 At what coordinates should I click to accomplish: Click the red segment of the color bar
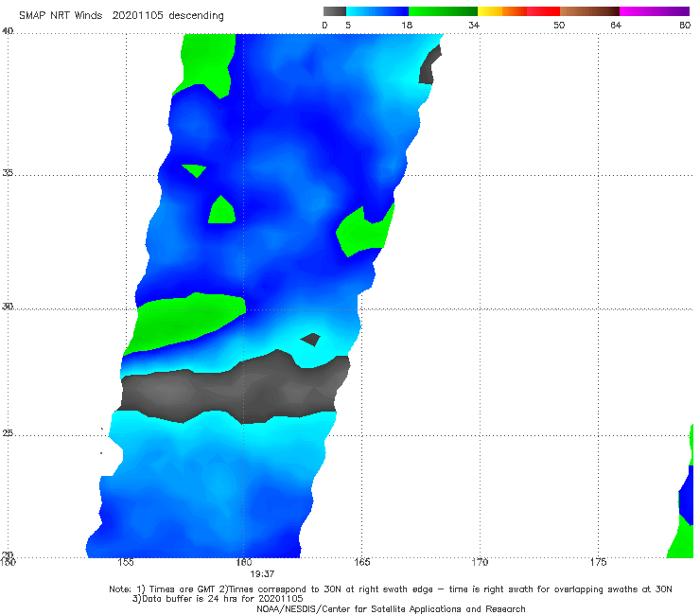[x=543, y=11]
